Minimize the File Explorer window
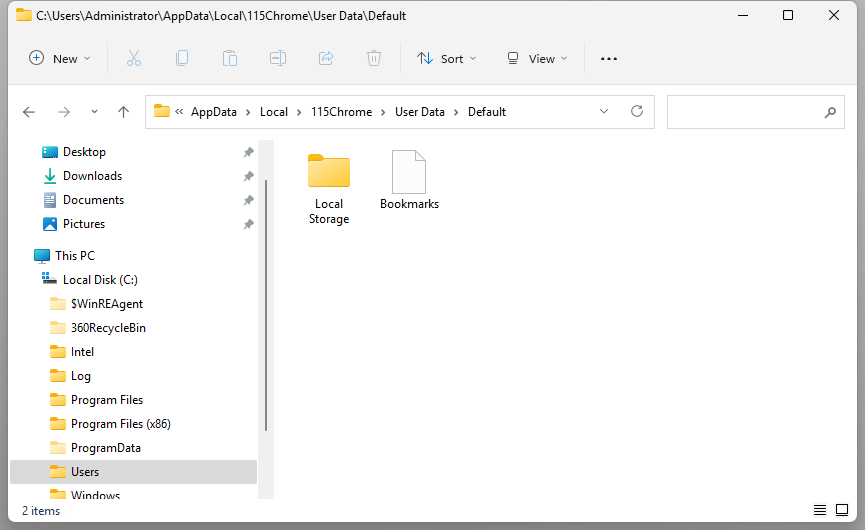This screenshot has height=530, width=865. coord(743,15)
